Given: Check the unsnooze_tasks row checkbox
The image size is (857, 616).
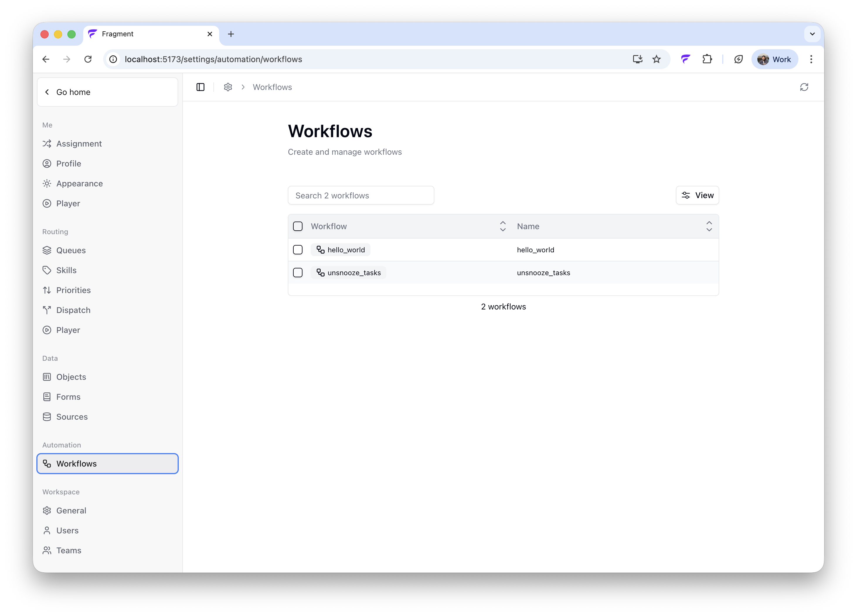Looking at the screenshot, I should (x=298, y=273).
